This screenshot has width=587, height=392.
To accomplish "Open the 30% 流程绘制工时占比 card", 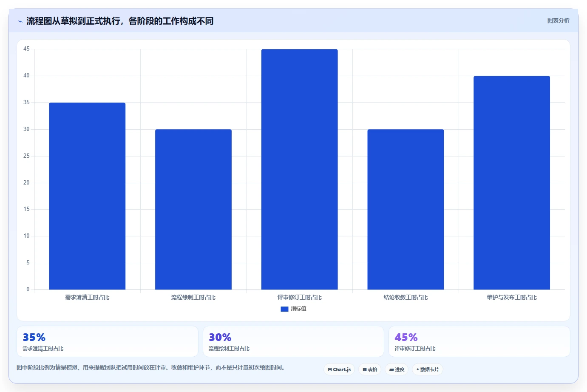I will 293,341.
